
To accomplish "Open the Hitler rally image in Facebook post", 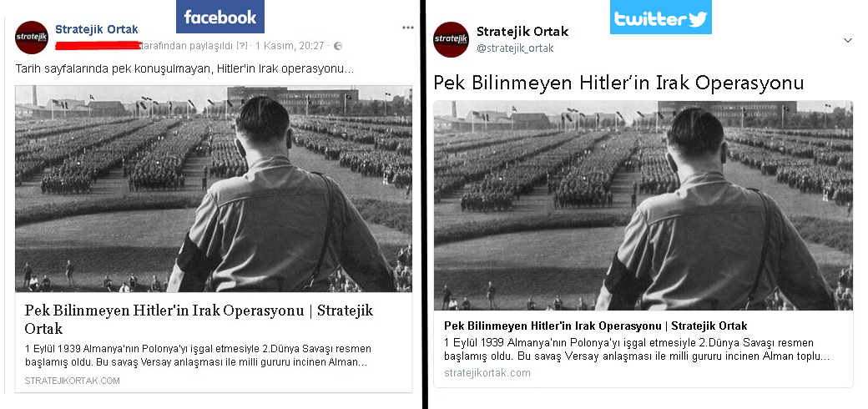I will pos(214,189).
